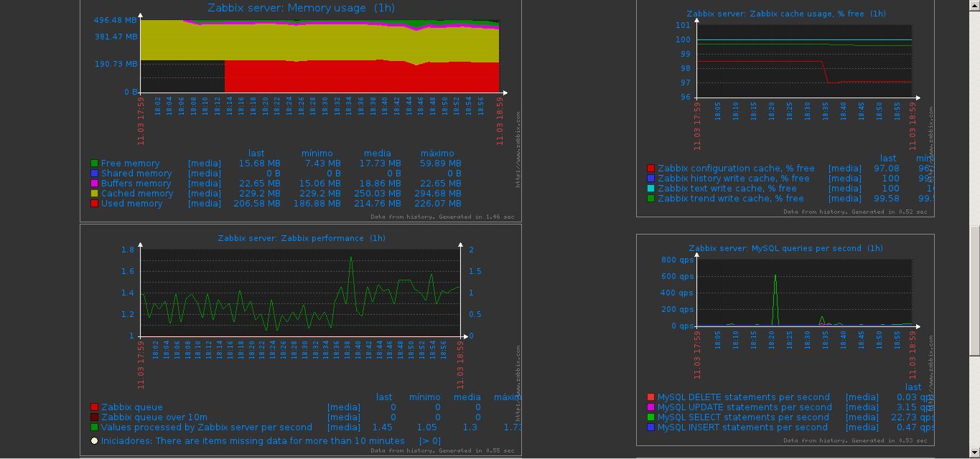Click the blue MySQL INSERT statements legend icon
Image resolution: width=980 pixels, height=459 pixels.
pos(650,427)
